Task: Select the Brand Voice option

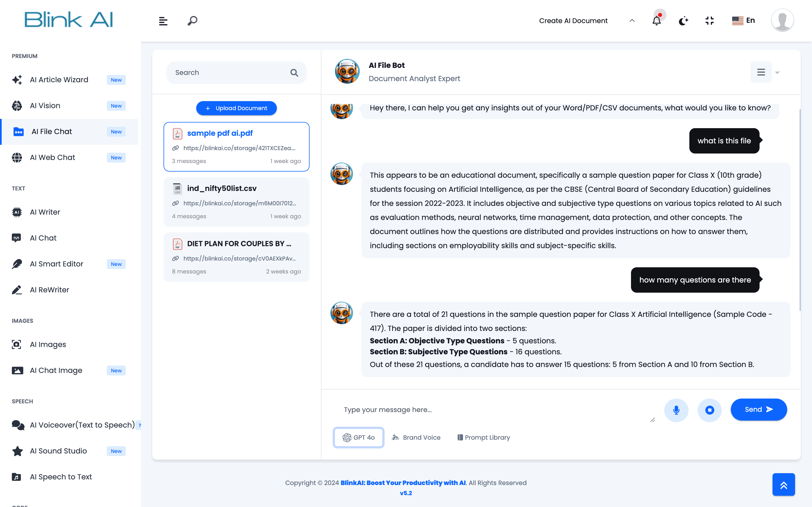Action: pyautogui.click(x=416, y=437)
